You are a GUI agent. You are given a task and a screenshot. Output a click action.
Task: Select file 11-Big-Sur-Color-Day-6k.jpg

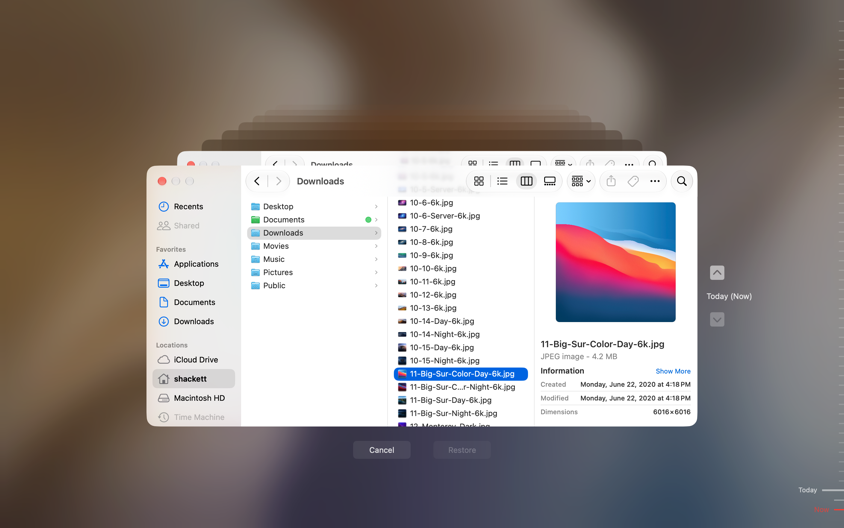coord(461,374)
